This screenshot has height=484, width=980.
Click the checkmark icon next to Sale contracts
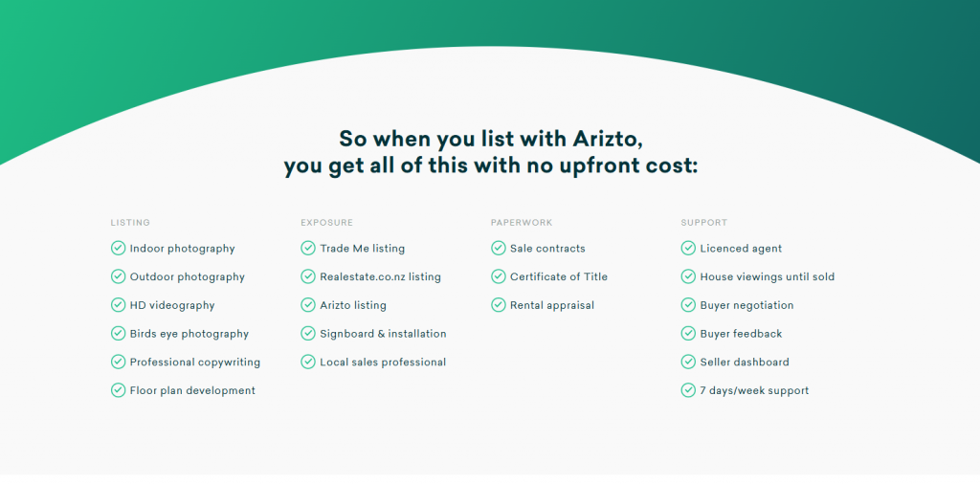pos(499,249)
